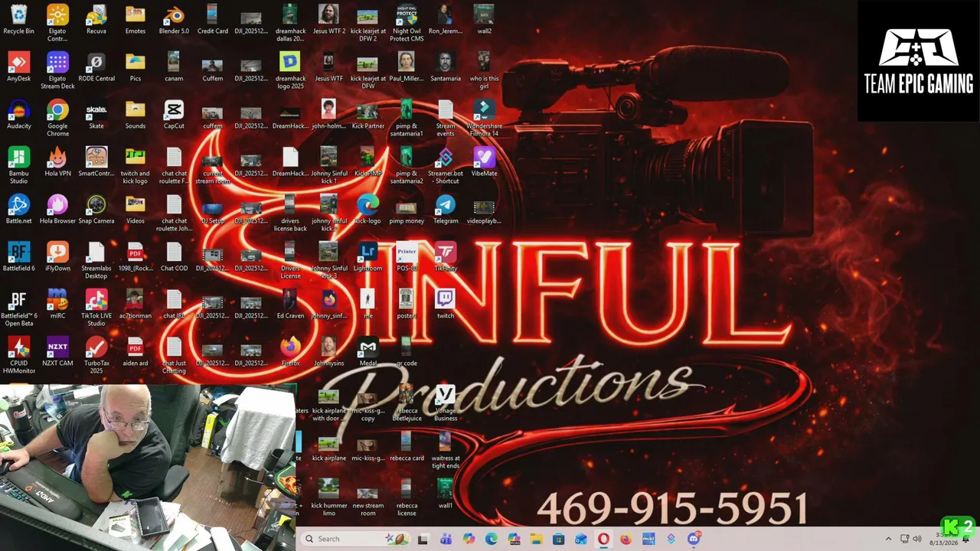
Task: Launch RODE Central from the desktop
Action: 96,67
